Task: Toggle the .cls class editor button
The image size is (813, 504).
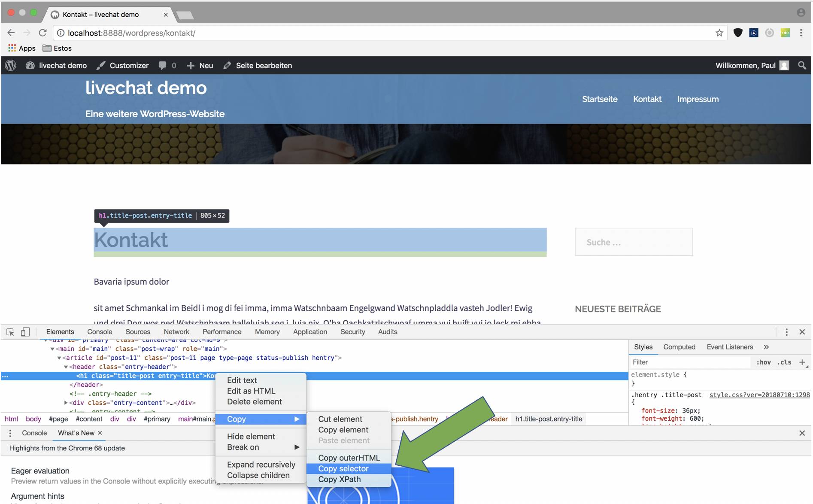Action: 784,362
